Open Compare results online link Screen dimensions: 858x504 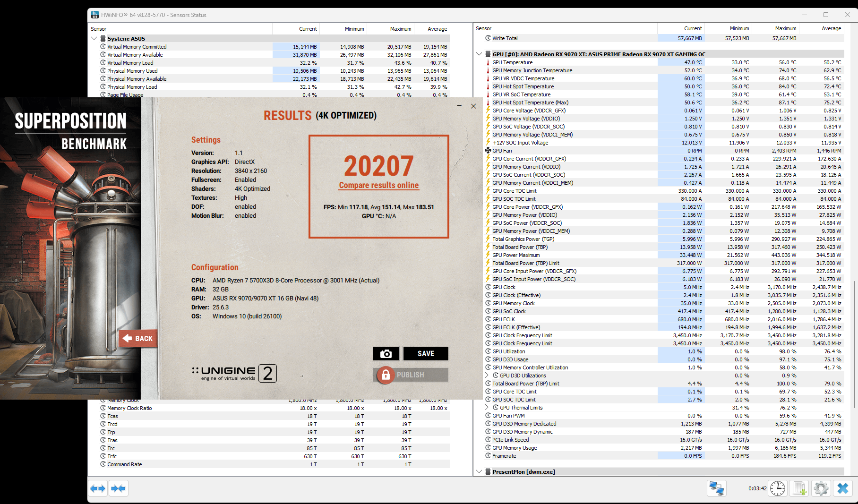tap(379, 186)
